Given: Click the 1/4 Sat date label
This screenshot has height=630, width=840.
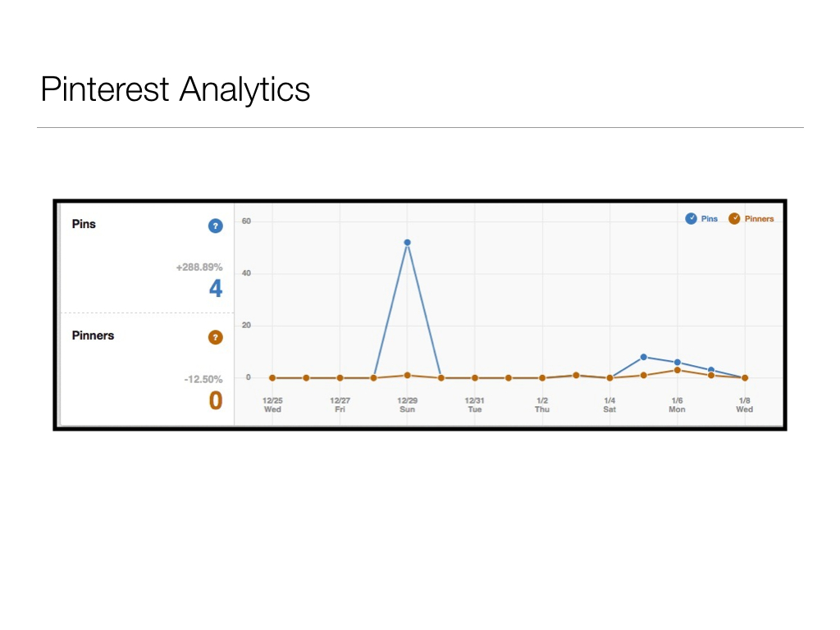Looking at the screenshot, I should point(609,404).
